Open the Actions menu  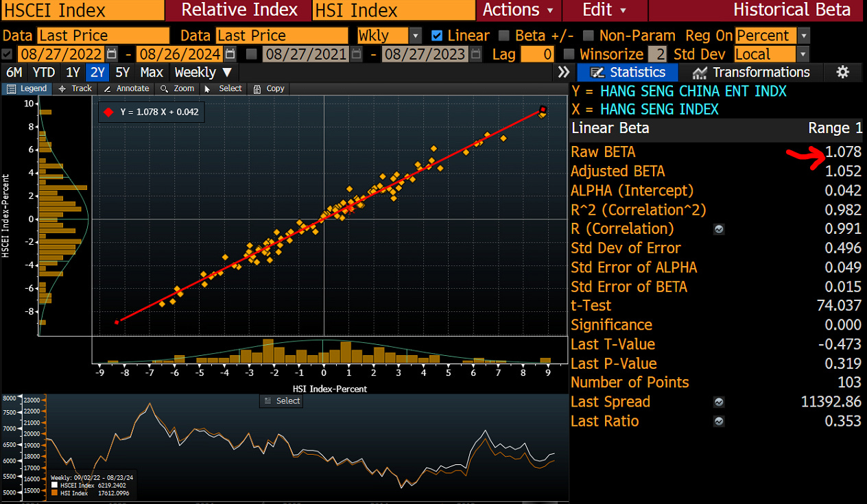518,10
